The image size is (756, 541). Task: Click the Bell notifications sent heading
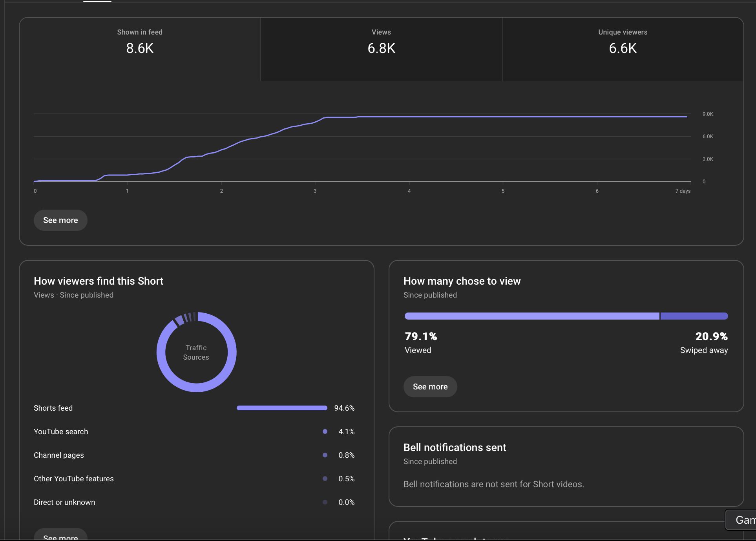455,448
